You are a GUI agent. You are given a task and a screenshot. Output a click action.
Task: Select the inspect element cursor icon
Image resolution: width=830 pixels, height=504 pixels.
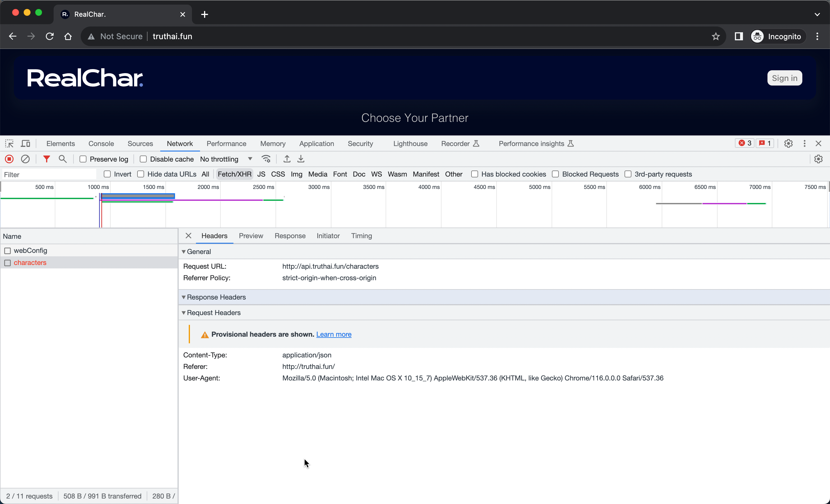(9, 143)
